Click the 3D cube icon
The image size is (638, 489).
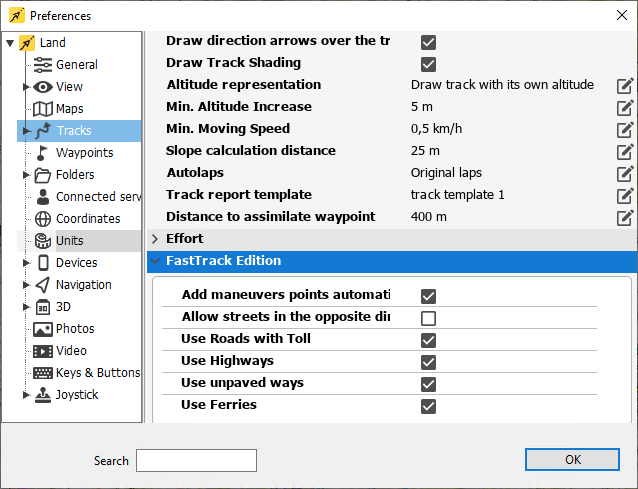click(43, 307)
